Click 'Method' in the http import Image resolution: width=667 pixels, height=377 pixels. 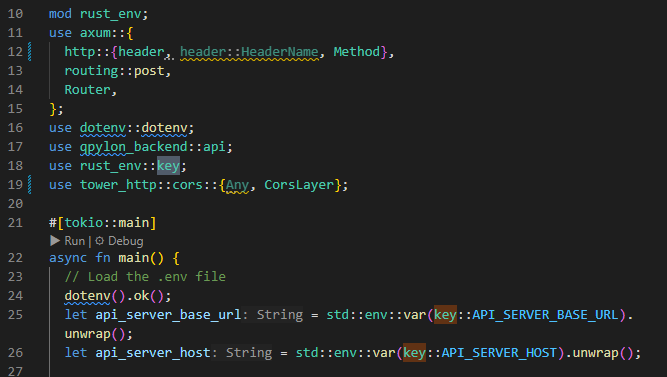(x=356, y=51)
